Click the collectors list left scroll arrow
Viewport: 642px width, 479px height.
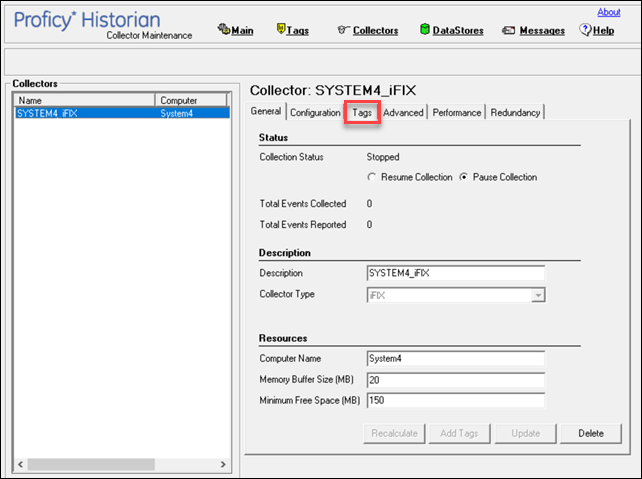[x=21, y=465]
